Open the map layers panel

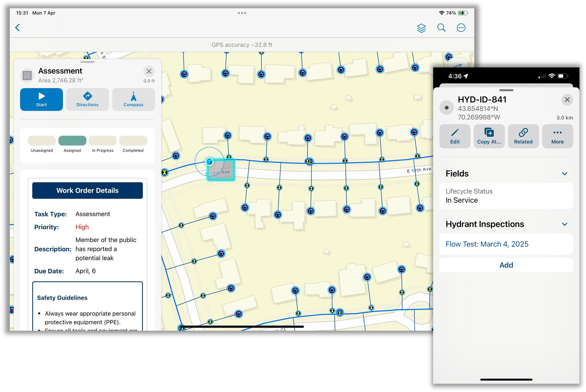(422, 28)
